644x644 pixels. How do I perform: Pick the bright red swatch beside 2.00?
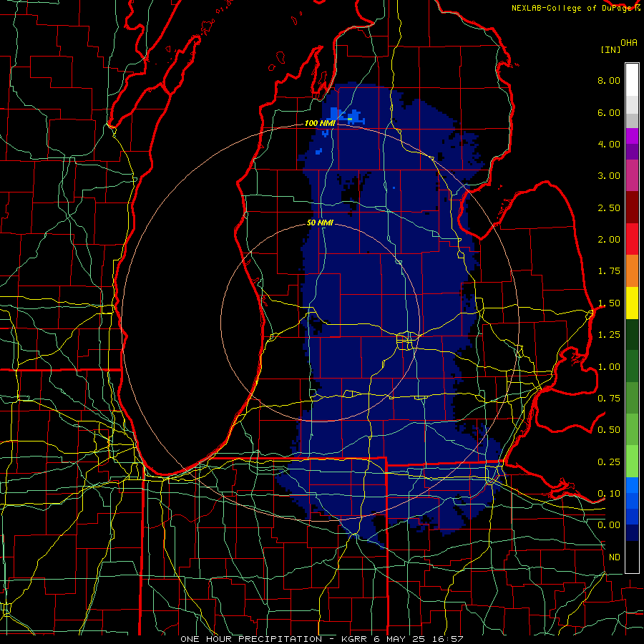click(x=632, y=239)
